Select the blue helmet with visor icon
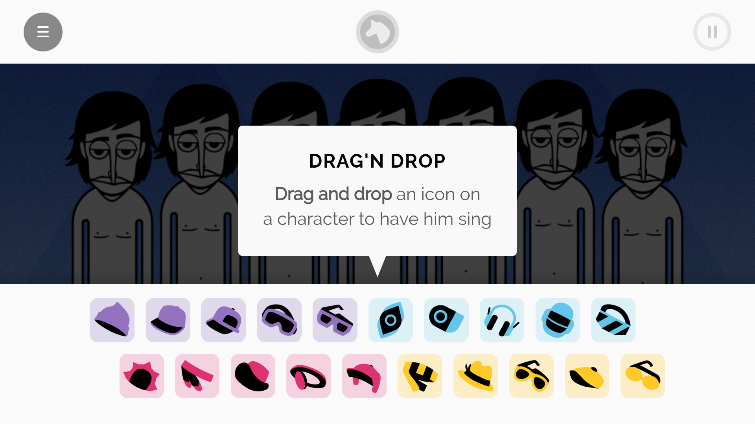The width and height of the screenshot is (755, 424). coord(558,320)
